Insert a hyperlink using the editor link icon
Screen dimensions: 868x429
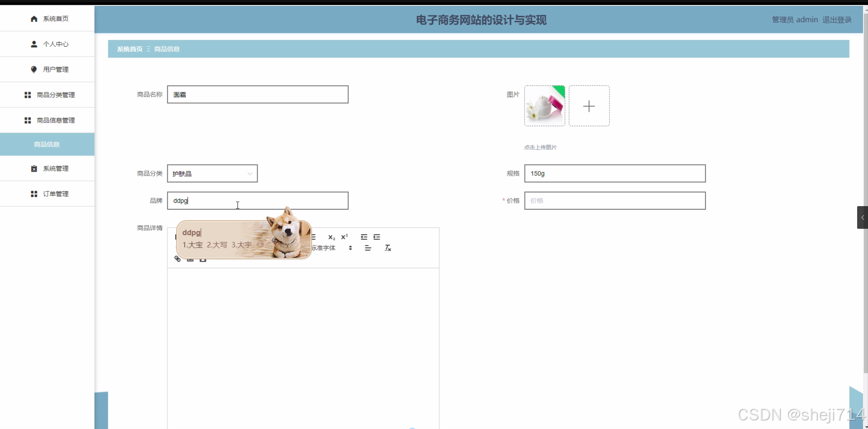tap(177, 259)
